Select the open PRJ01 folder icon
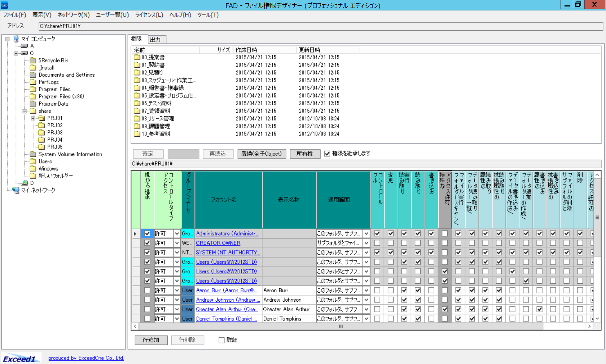 [x=42, y=118]
